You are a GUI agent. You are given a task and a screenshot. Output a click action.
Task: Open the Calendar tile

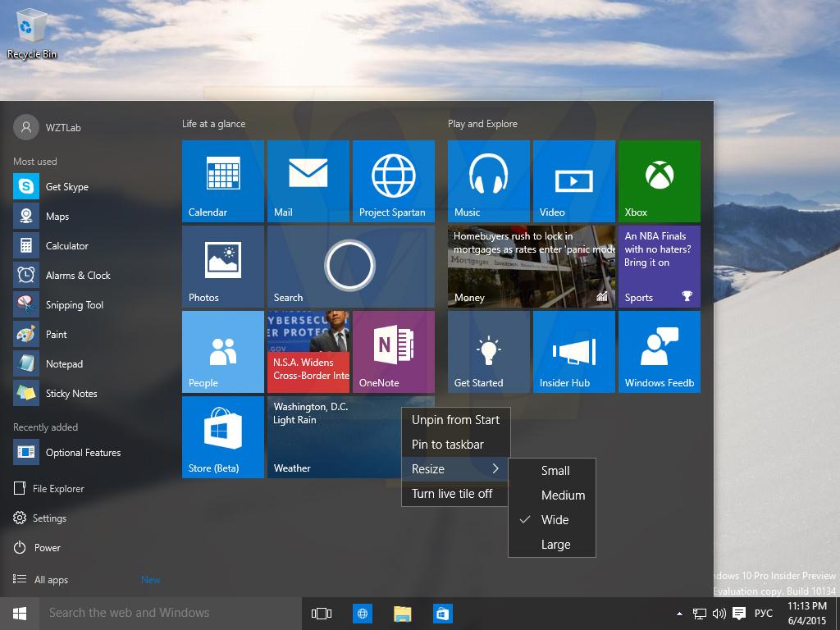pyautogui.click(x=223, y=181)
